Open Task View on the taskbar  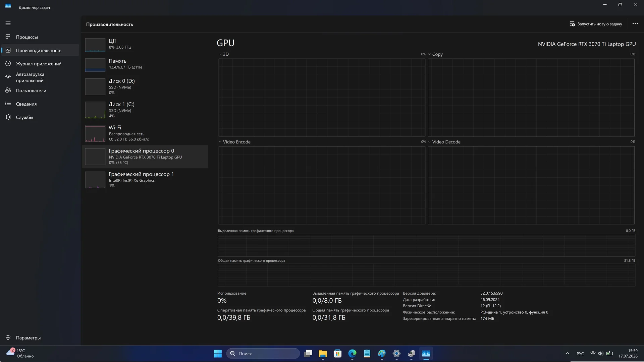[308, 354]
